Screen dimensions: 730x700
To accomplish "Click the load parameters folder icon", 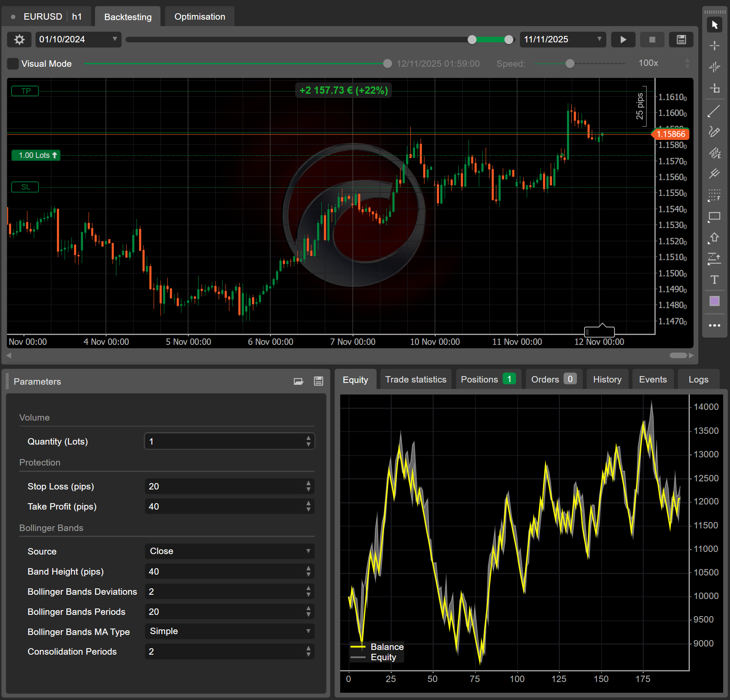I will click(299, 381).
